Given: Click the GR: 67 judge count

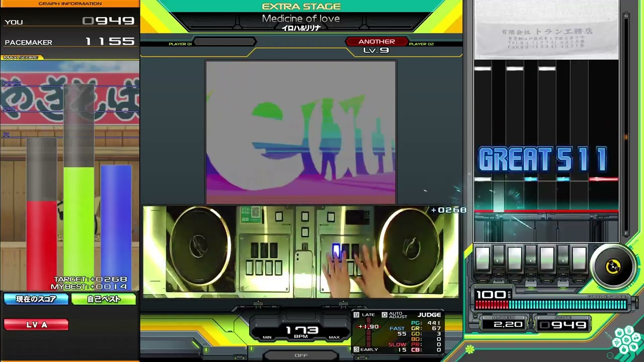Looking at the screenshot, I should pyautogui.click(x=426, y=328).
